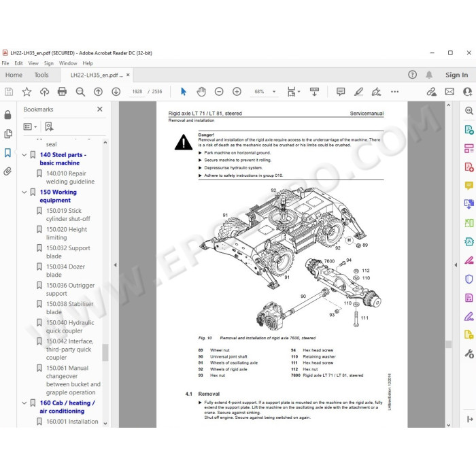The height and width of the screenshot is (476, 476).
Task: Open the Sign menu
Action: click(48, 63)
